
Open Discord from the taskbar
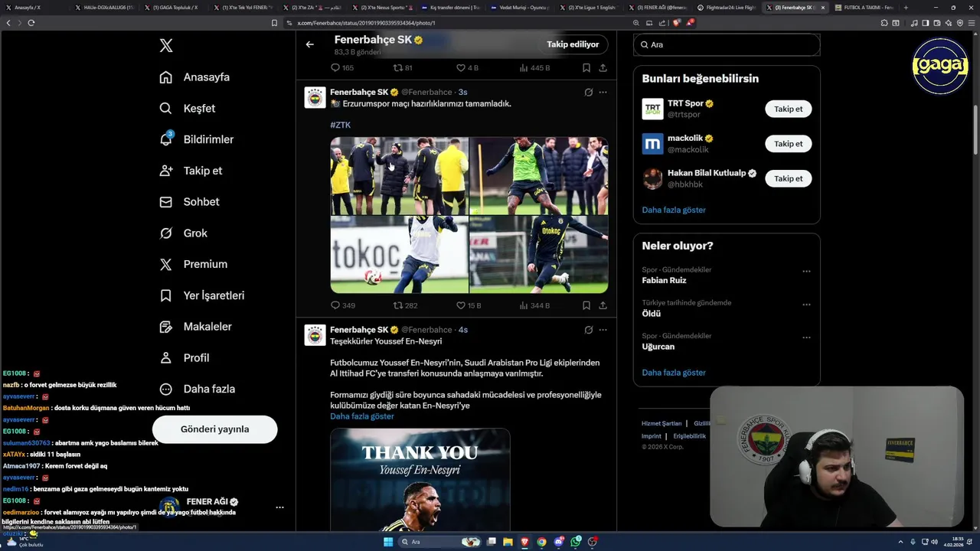tap(559, 542)
